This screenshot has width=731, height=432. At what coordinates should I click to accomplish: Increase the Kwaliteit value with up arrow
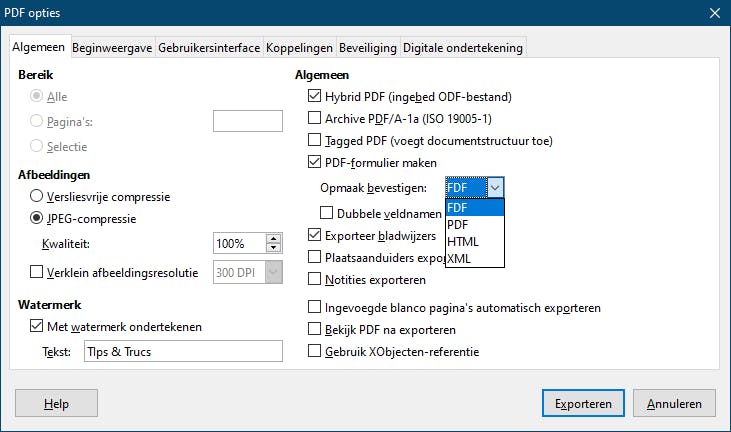click(x=273, y=238)
